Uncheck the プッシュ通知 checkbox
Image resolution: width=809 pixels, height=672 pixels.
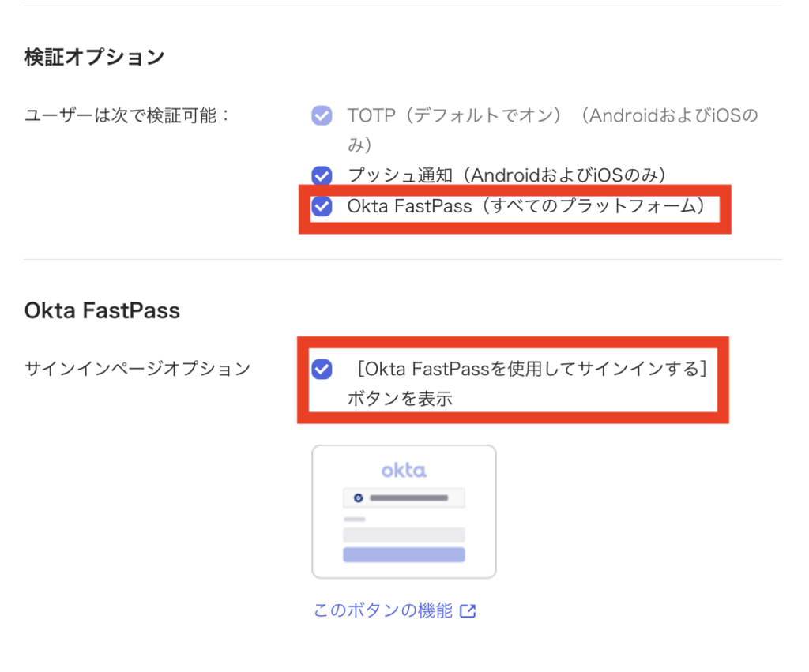pos(322,175)
